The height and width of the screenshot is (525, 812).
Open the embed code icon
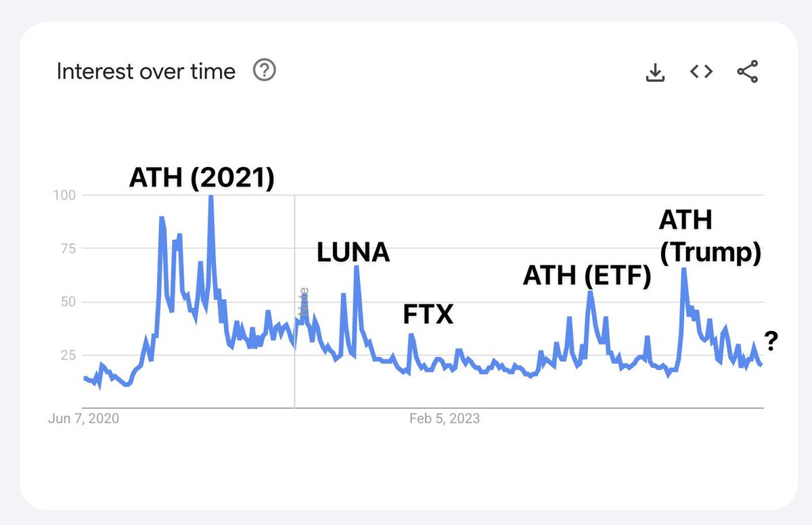coord(701,71)
